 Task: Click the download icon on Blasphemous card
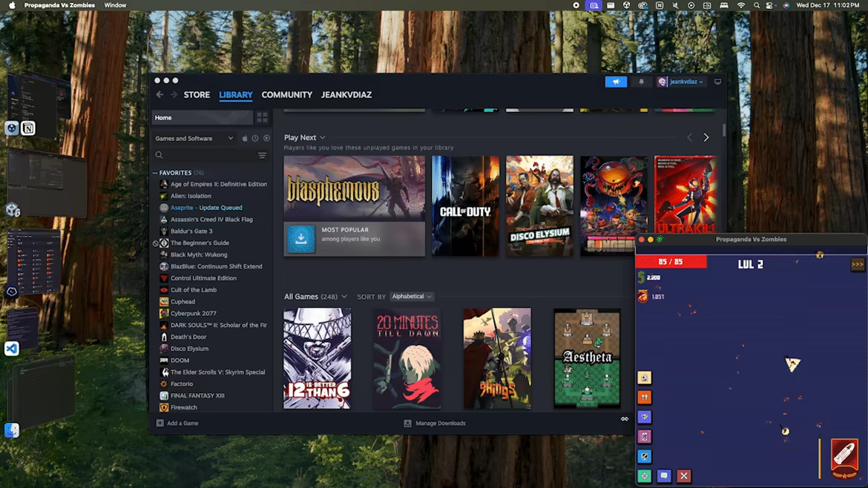tap(301, 239)
